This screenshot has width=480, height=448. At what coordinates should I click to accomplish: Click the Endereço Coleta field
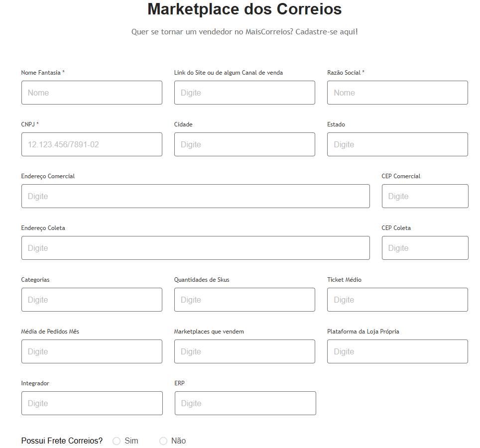point(195,248)
